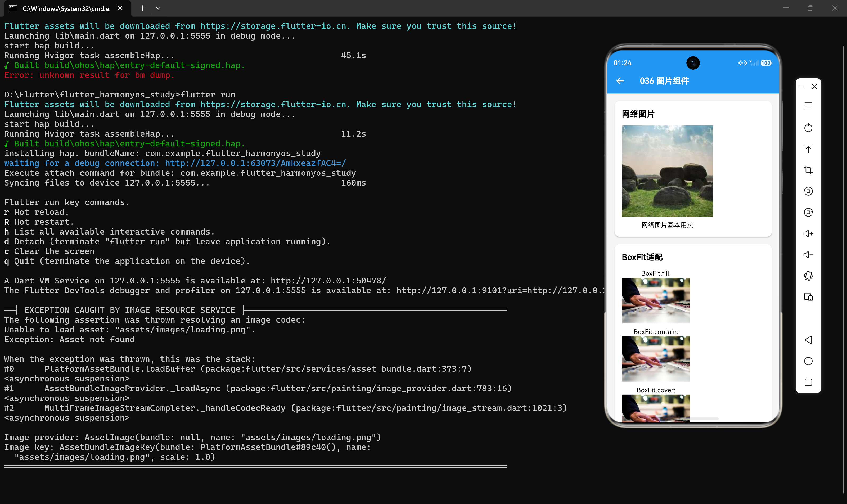Click the BoxFit适配 card heading
This screenshot has height=504, width=847.
click(642, 258)
